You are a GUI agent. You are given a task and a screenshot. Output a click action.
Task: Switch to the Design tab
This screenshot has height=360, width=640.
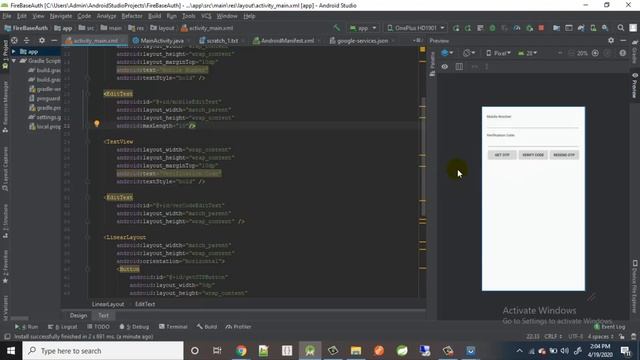78,315
